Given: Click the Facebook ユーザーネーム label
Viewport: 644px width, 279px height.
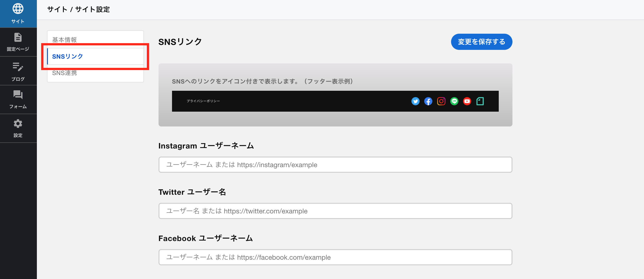Looking at the screenshot, I should click(206, 238).
